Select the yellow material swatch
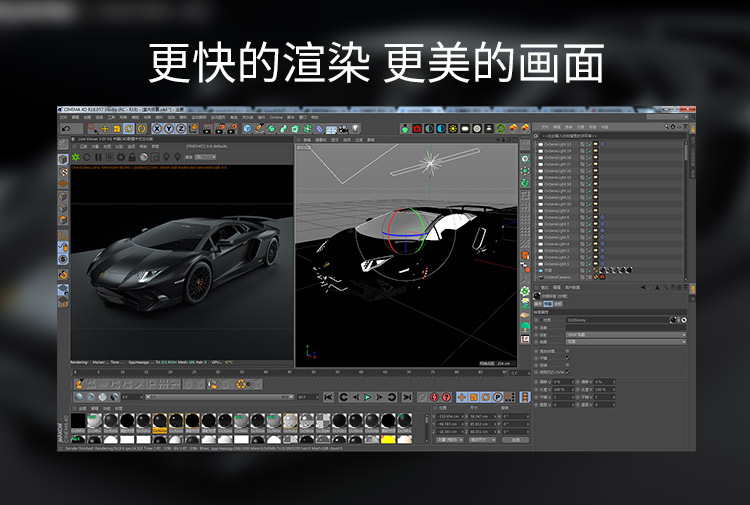 388,439
